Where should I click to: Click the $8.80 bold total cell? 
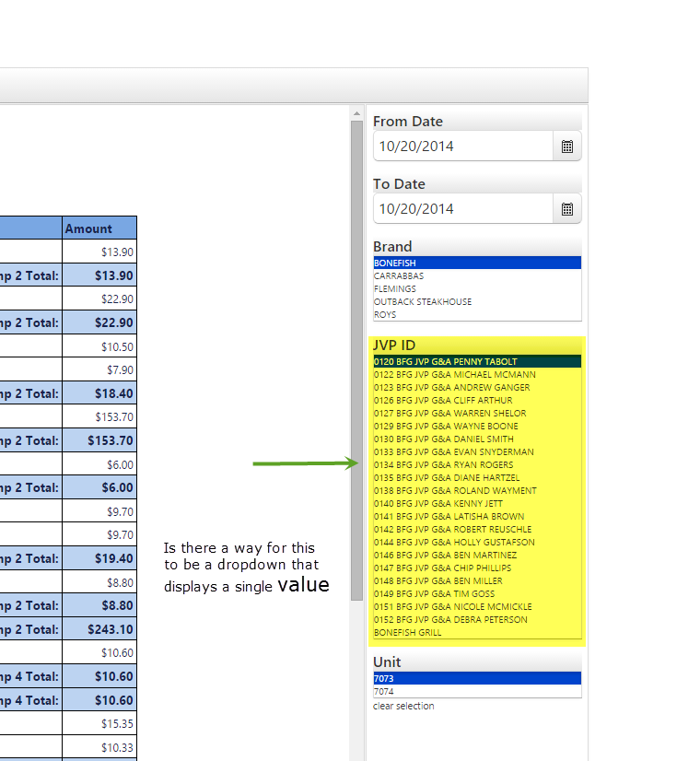point(99,605)
